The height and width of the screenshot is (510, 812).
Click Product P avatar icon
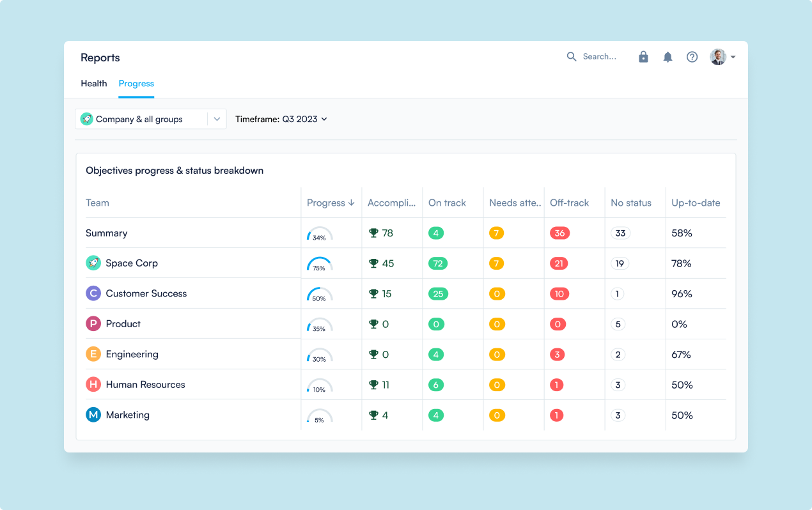pyautogui.click(x=93, y=323)
